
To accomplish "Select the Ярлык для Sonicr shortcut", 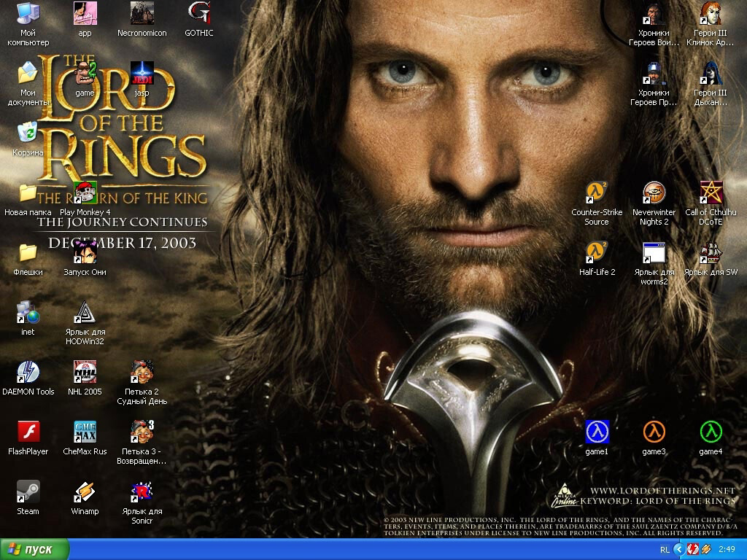I will coord(142,491).
